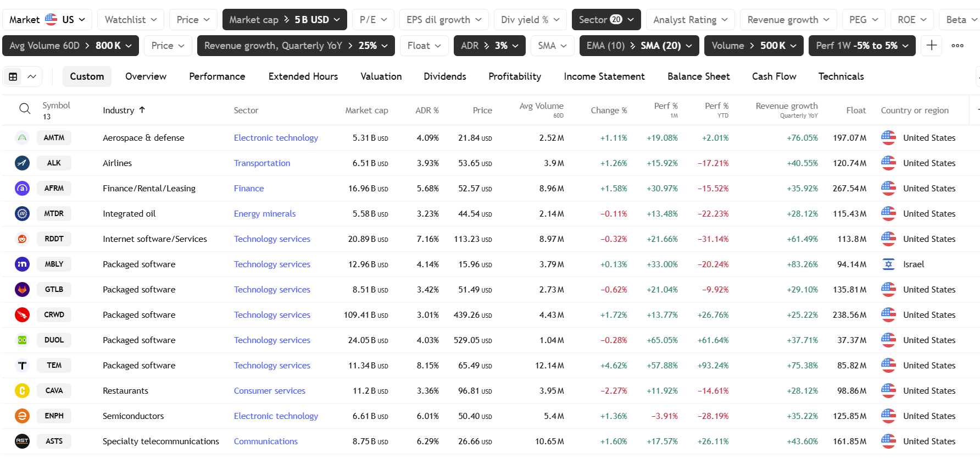Open the Volume > 500K filter
The image size is (980, 458).
point(754,46)
